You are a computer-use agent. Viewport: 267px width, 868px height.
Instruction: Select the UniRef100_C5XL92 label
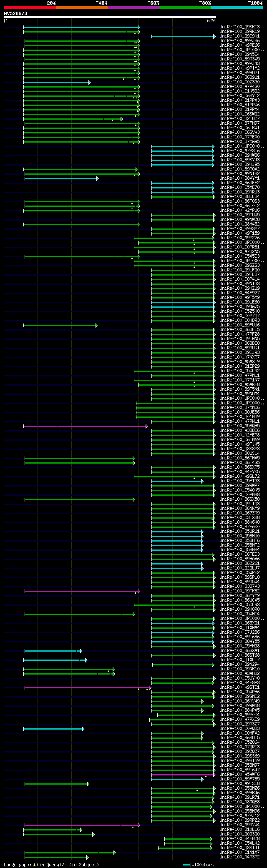(239, 371)
